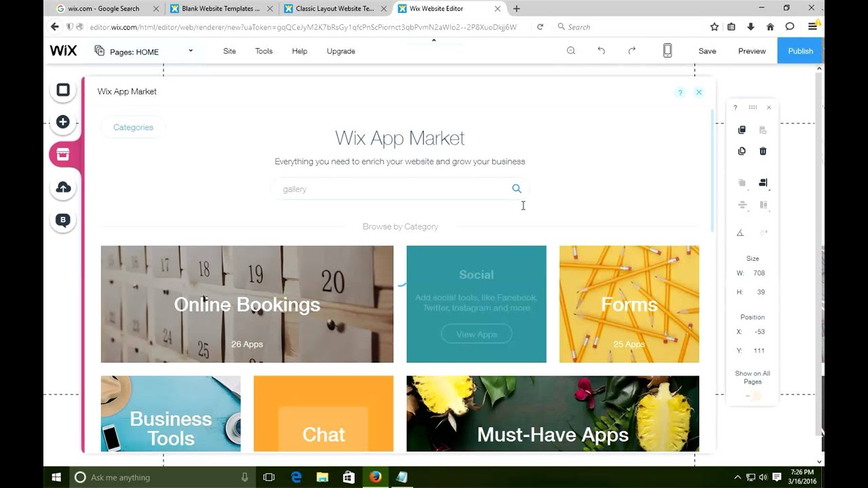
Task: Toggle Show on All Pages switch
Action: click(x=753, y=396)
